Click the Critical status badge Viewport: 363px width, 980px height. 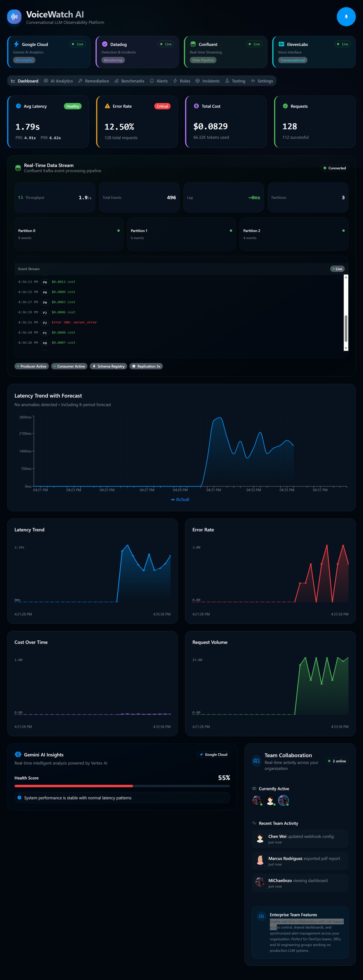(162, 106)
